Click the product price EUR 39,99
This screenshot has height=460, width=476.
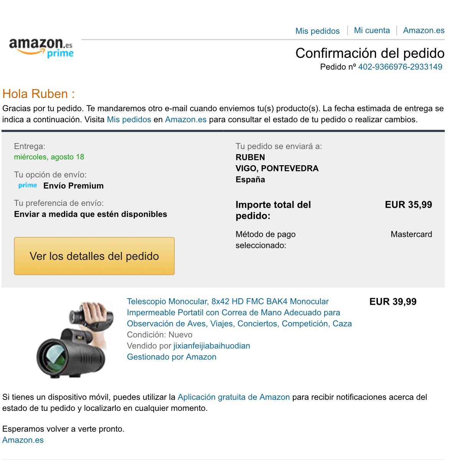click(393, 302)
